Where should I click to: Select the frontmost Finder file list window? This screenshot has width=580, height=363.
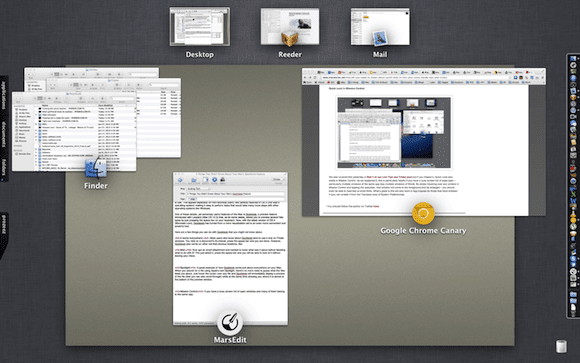tap(74, 131)
